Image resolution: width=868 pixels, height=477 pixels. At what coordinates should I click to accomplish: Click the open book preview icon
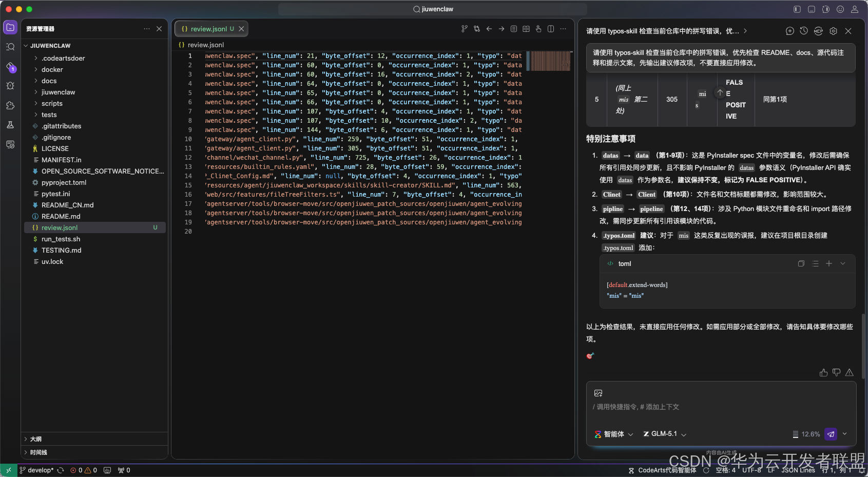(x=526, y=29)
